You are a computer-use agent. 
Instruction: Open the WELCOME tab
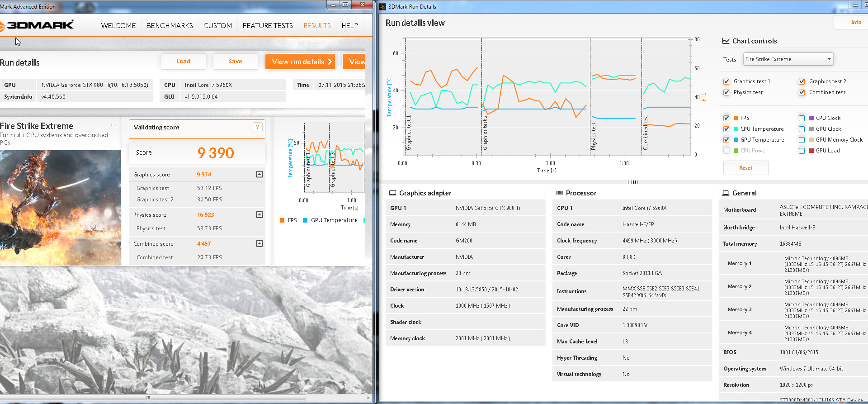118,26
